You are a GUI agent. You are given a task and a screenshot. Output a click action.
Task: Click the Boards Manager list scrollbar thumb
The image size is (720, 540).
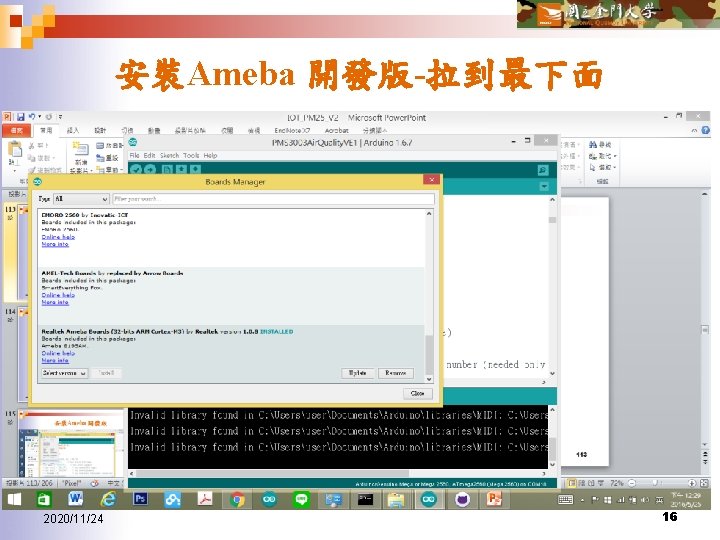pyautogui.click(x=429, y=354)
